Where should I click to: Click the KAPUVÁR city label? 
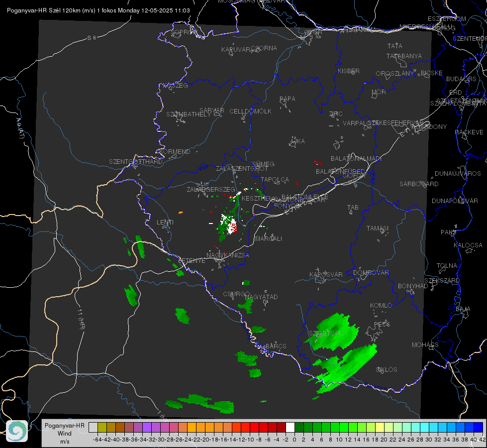pos(236,50)
